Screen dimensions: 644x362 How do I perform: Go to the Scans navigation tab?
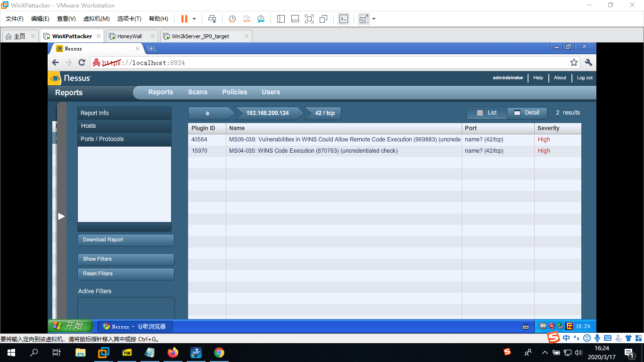pyautogui.click(x=198, y=92)
